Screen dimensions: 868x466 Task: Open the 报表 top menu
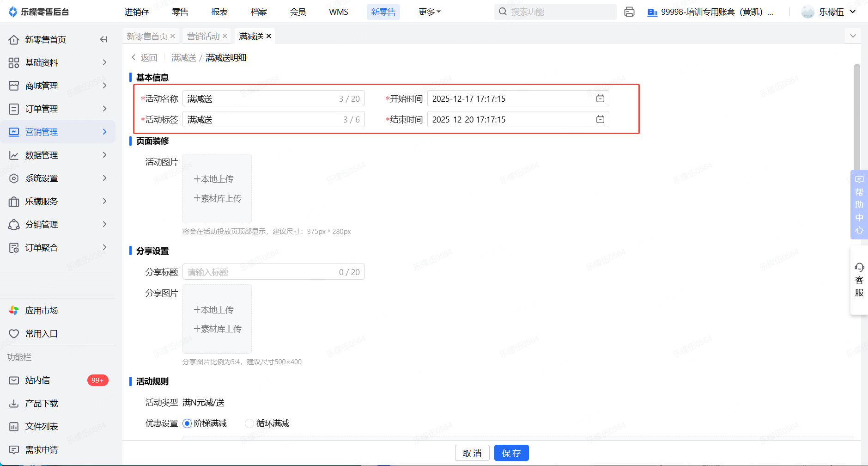point(219,12)
